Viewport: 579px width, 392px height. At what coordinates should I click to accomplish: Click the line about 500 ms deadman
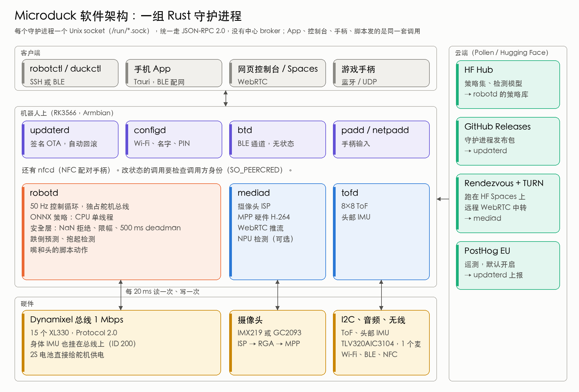[x=106, y=228]
